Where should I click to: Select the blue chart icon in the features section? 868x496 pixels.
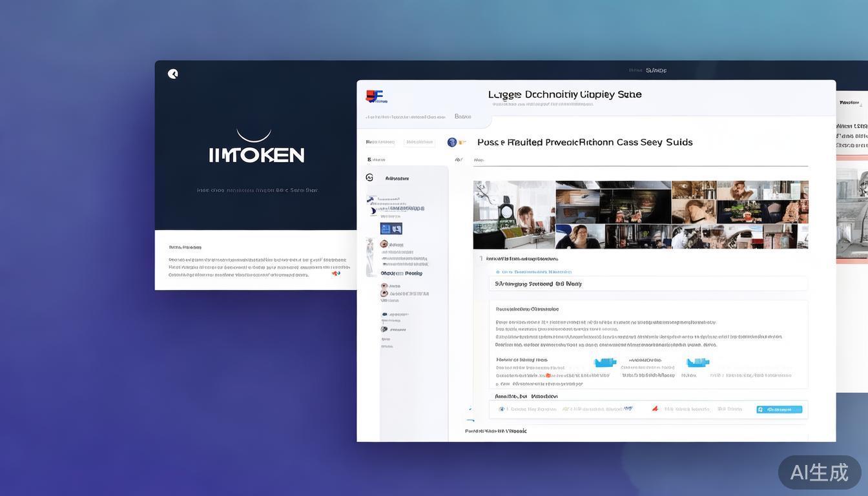(x=605, y=362)
